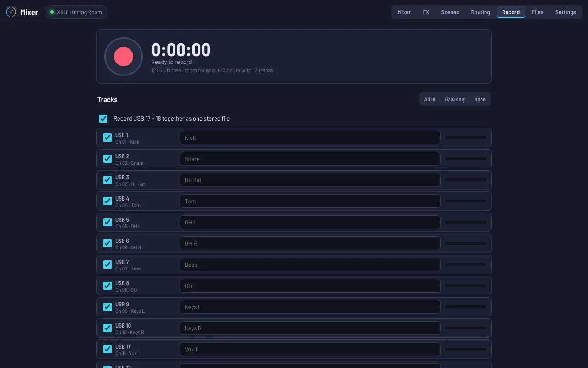Uncheck the USB 9 Keys L track
The image size is (588, 368).
pyautogui.click(x=107, y=307)
